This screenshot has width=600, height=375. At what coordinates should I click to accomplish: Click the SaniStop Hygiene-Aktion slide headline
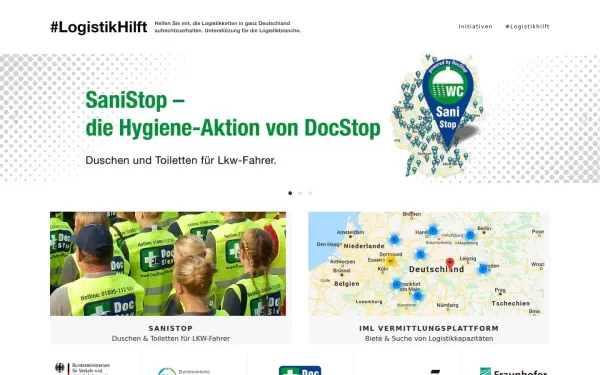pyautogui.click(x=233, y=114)
